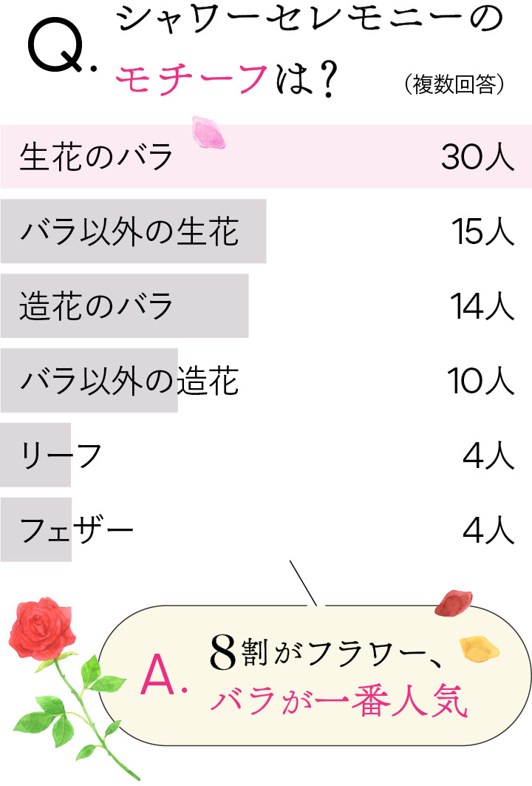The width and height of the screenshot is (532, 786).
Task: Click the dark red petal on answer bubble
Action: 452,604
